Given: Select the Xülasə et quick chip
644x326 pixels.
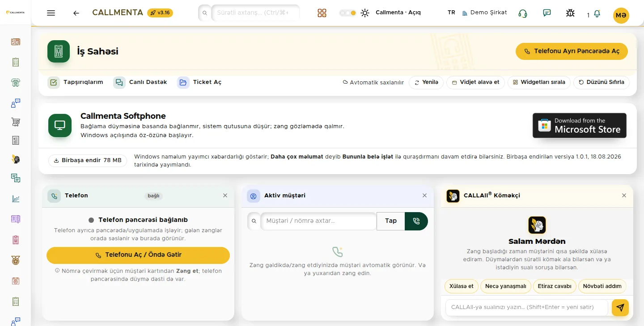Looking at the screenshot, I should coord(462,286).
